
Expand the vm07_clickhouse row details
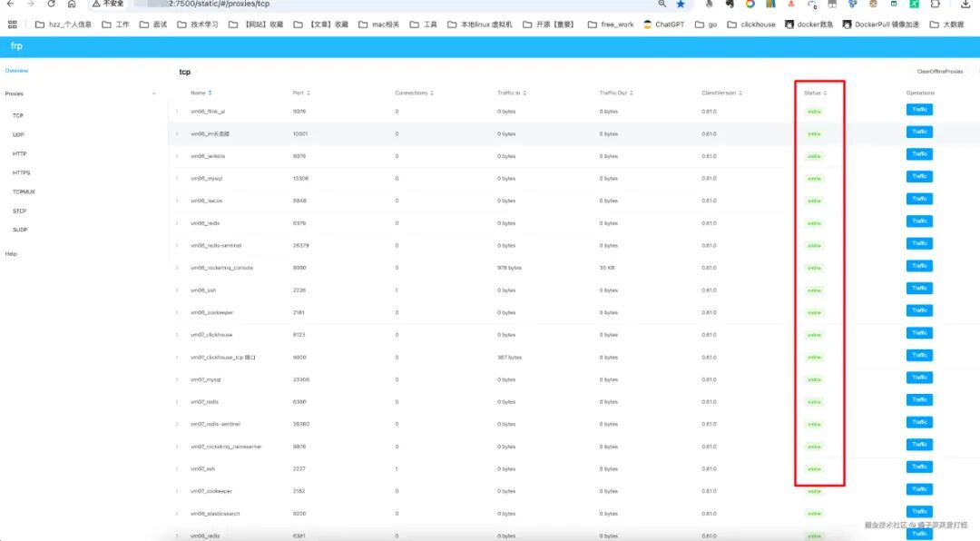click(x=177, y=335)
